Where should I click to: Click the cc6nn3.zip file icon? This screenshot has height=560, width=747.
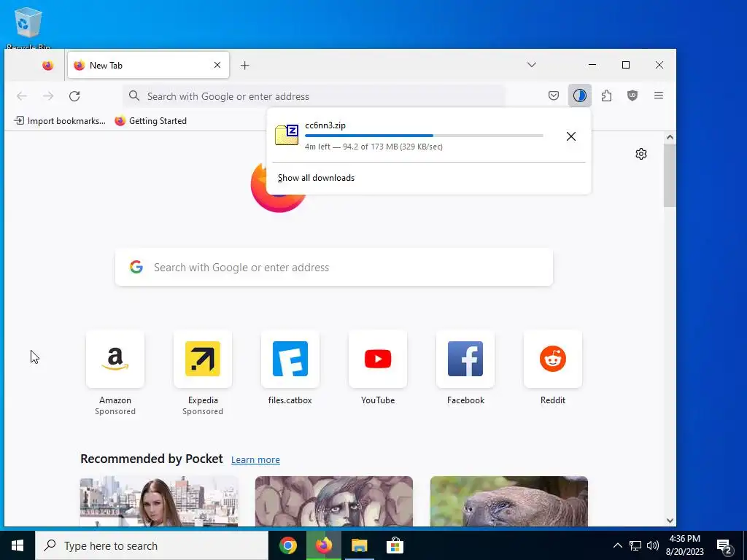click(x=287, y=135)
